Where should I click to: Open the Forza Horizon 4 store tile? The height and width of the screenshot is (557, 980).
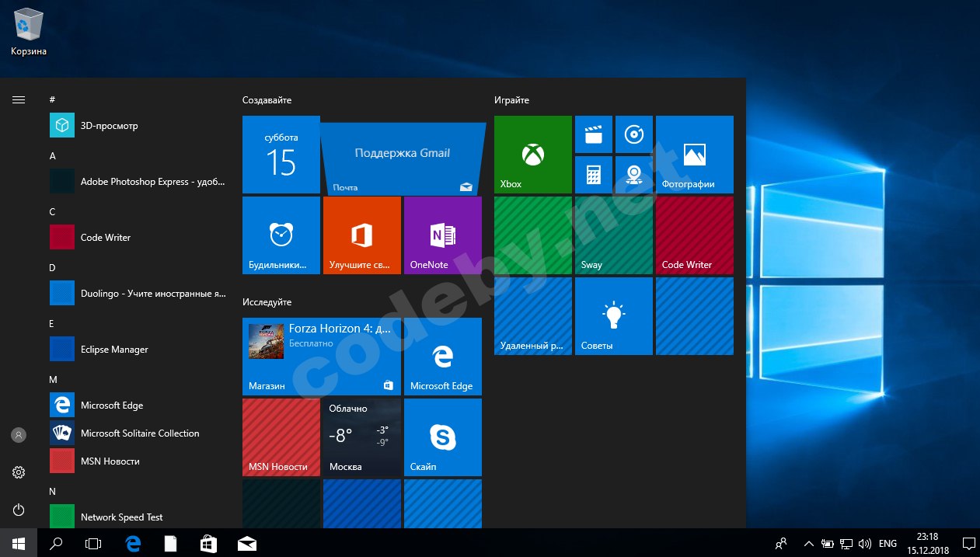pos(321,356)
